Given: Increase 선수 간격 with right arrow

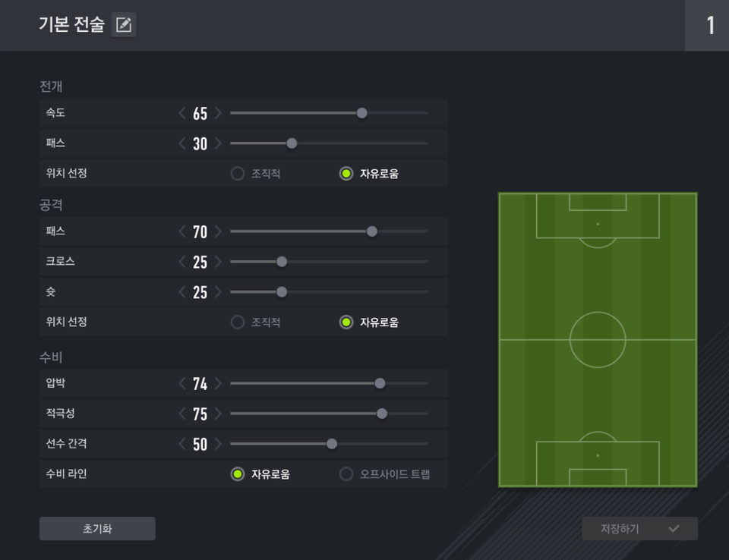Looking at the screenshot, I should pos(218,444).
